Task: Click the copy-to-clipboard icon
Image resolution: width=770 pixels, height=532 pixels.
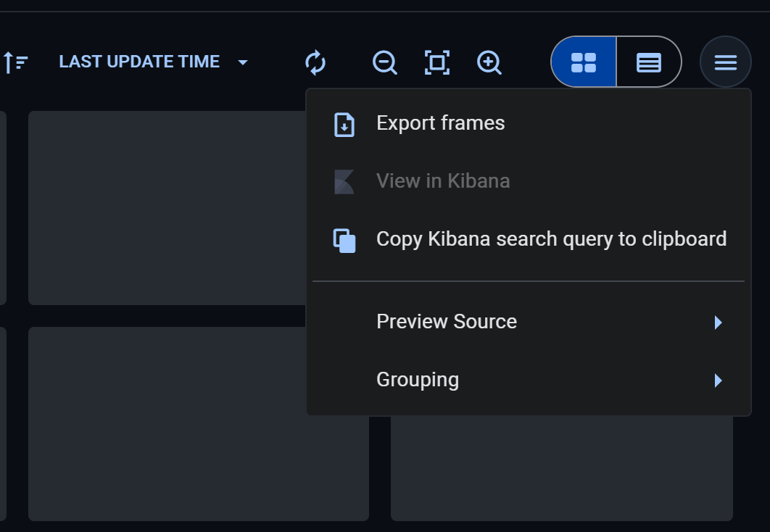Action: [x=344, y=239]
